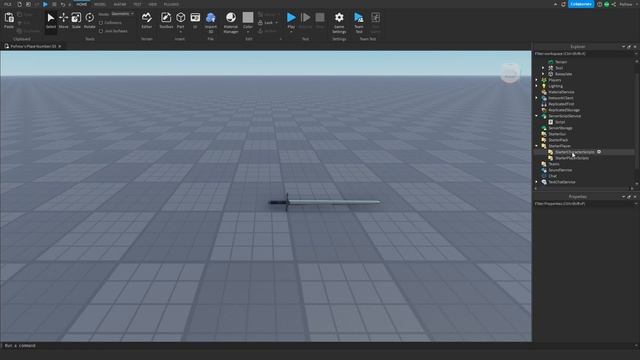Select the place document tab

pyautogui.click(x=33, y=46)
